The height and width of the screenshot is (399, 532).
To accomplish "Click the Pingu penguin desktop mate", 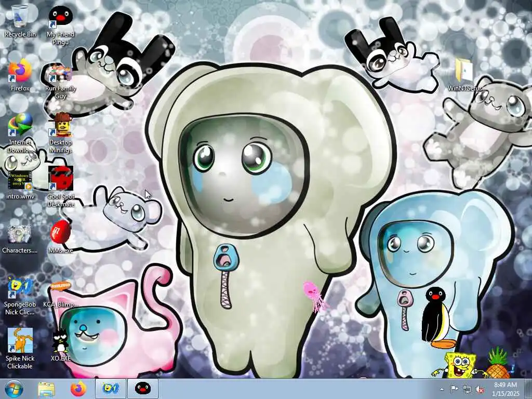I will 436,317.
